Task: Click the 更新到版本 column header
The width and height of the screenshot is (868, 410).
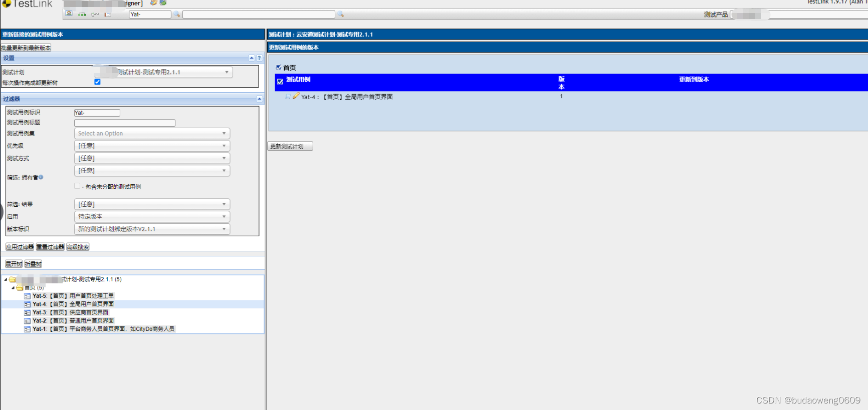Action: (694, 80)
